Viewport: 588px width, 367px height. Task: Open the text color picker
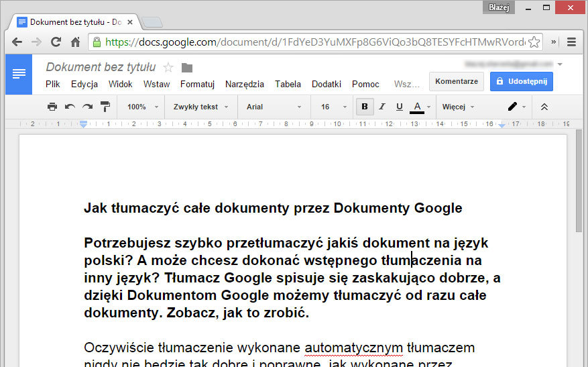point(417,107)
